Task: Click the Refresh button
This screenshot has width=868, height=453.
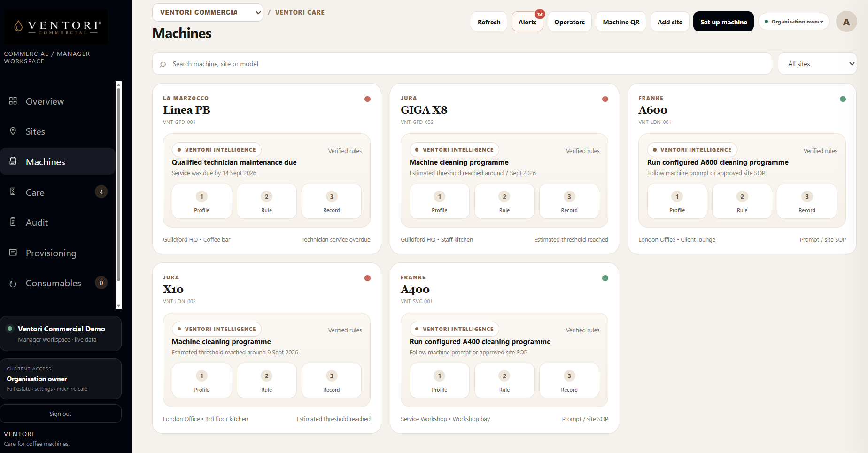Action: (x=489, y=22)
